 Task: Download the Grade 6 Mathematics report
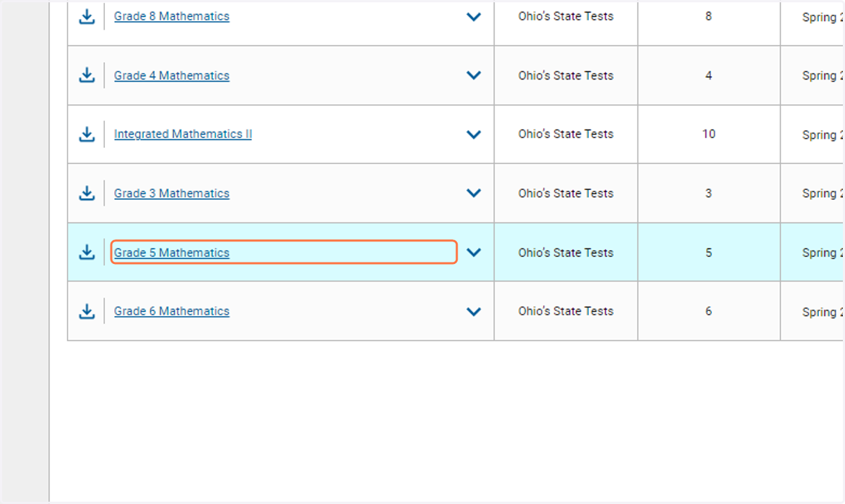87,310
